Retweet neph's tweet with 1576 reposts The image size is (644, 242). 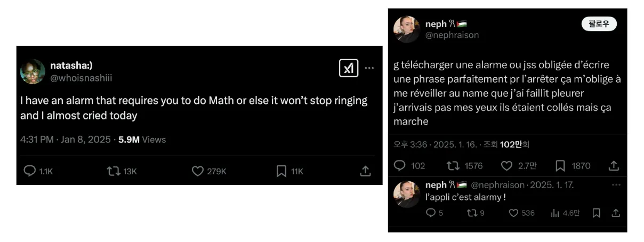453,166
